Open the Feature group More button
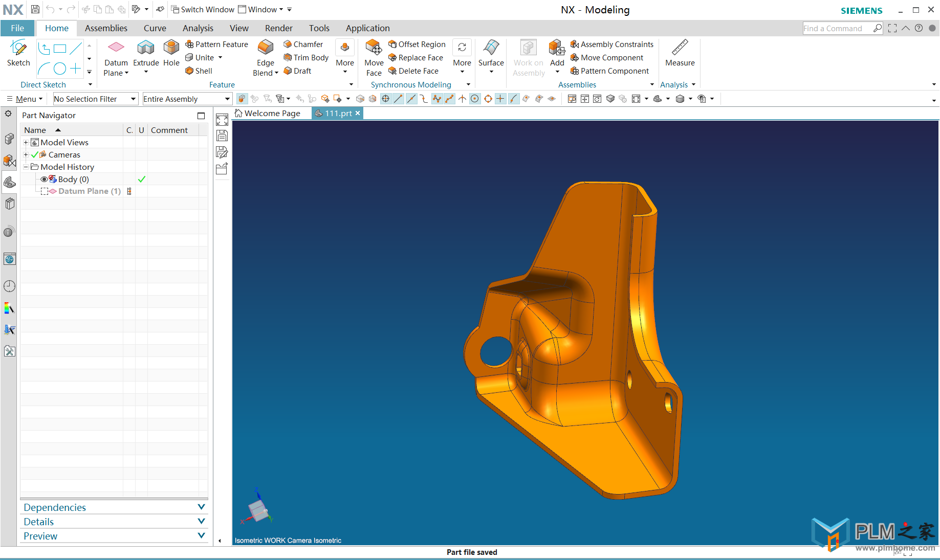This screenshot has height=560, width=940. coord(345,56)
